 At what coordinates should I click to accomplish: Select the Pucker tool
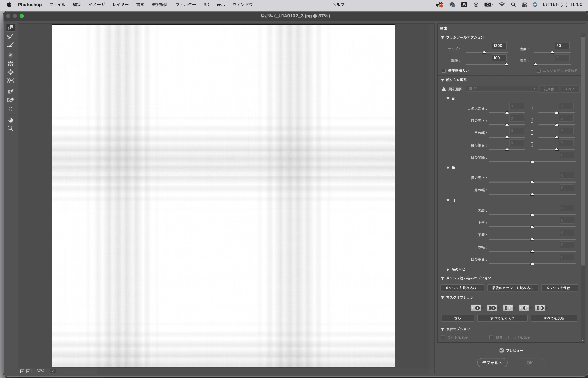tap(11, 64)
